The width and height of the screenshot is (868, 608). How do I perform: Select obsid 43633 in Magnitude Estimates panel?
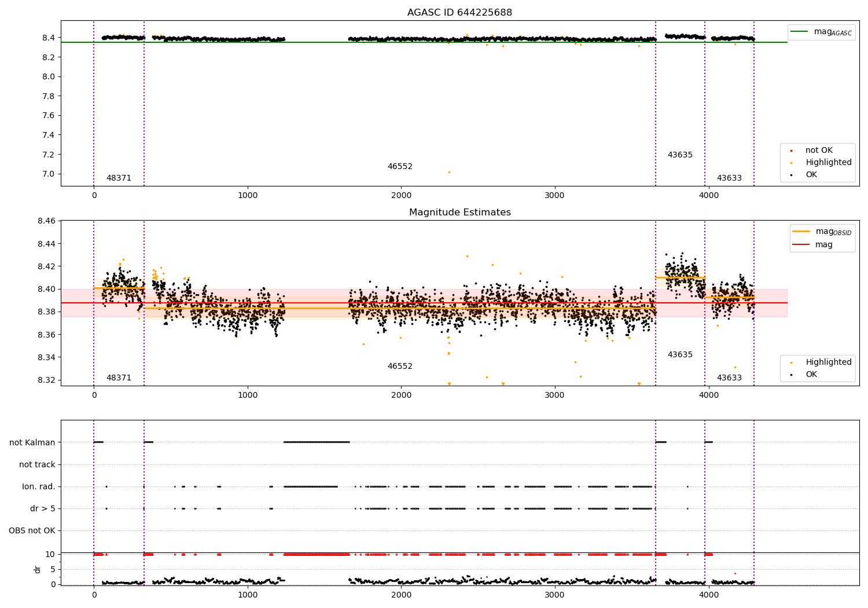tap(729, 378)
